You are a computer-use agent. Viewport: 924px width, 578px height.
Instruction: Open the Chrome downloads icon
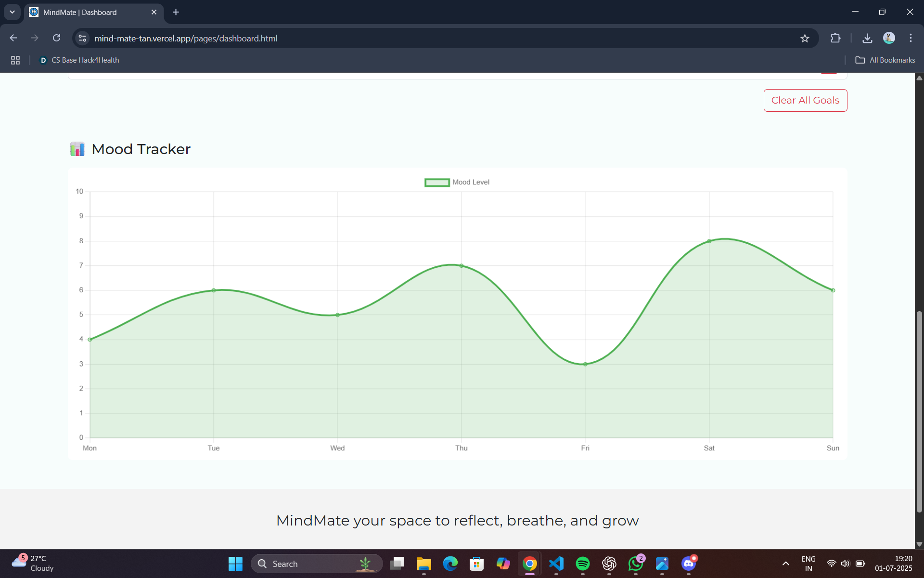click(x=867, y=39)
